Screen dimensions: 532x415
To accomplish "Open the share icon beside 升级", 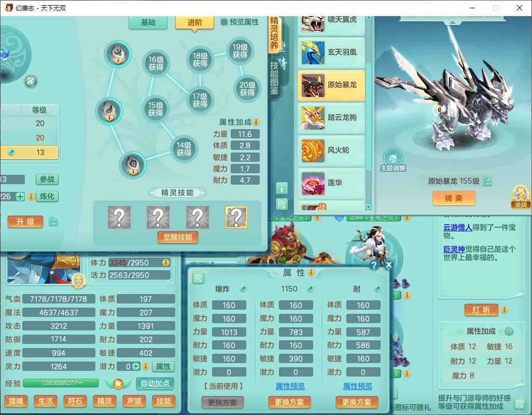I will pos(53,222).
